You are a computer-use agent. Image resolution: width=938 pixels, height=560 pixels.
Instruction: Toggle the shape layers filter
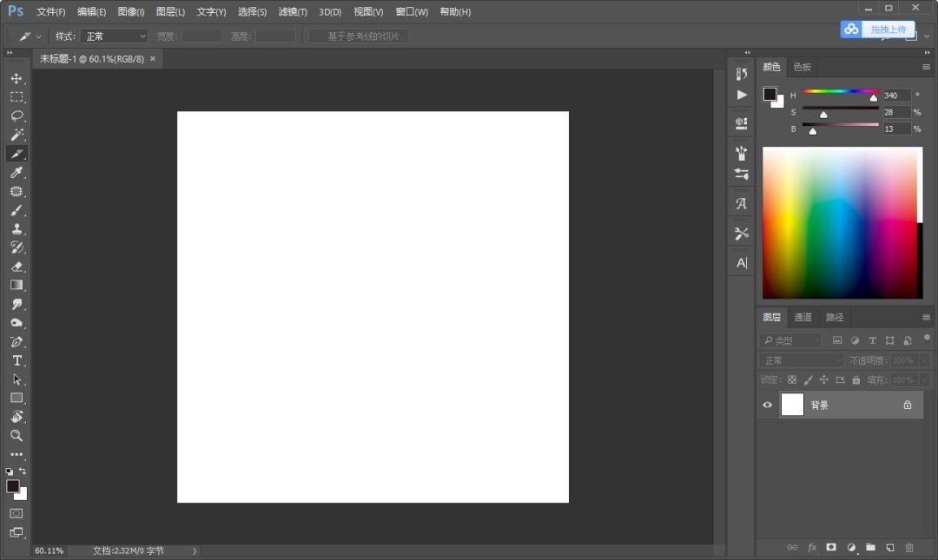[x=889, y=340]
